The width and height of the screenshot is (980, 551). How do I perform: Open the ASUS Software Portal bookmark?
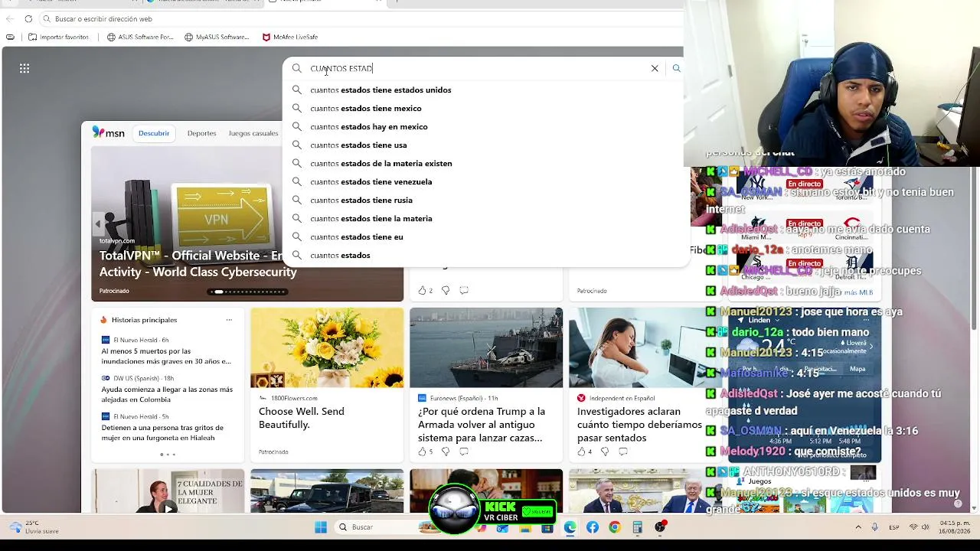[140, 37]
